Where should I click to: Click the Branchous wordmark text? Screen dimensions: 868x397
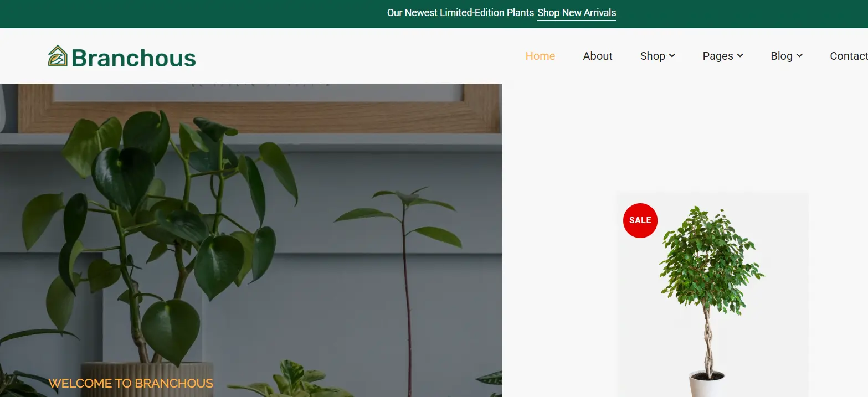(x=133, y=58)
